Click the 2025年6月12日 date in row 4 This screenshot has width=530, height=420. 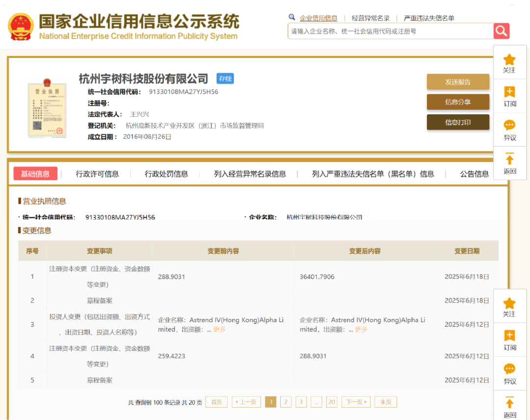click(467, 356)
